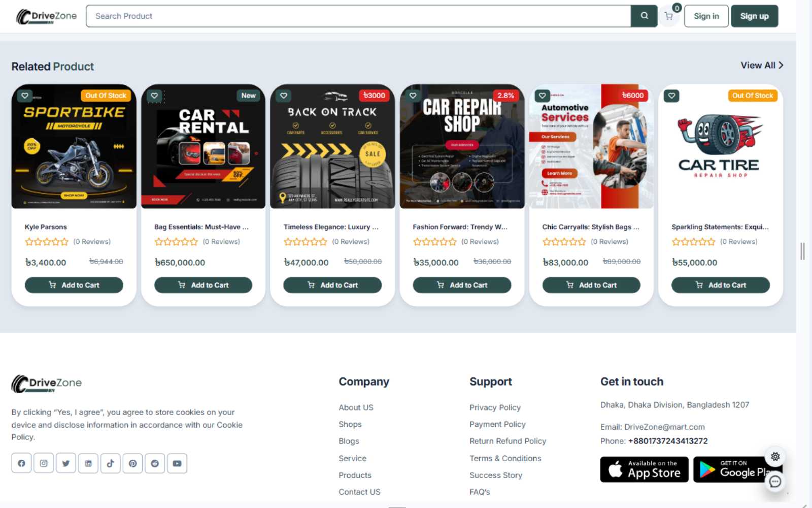Click in the Search Product field
The height and width of the screenshot is (508, 812).
click(358, 16)
